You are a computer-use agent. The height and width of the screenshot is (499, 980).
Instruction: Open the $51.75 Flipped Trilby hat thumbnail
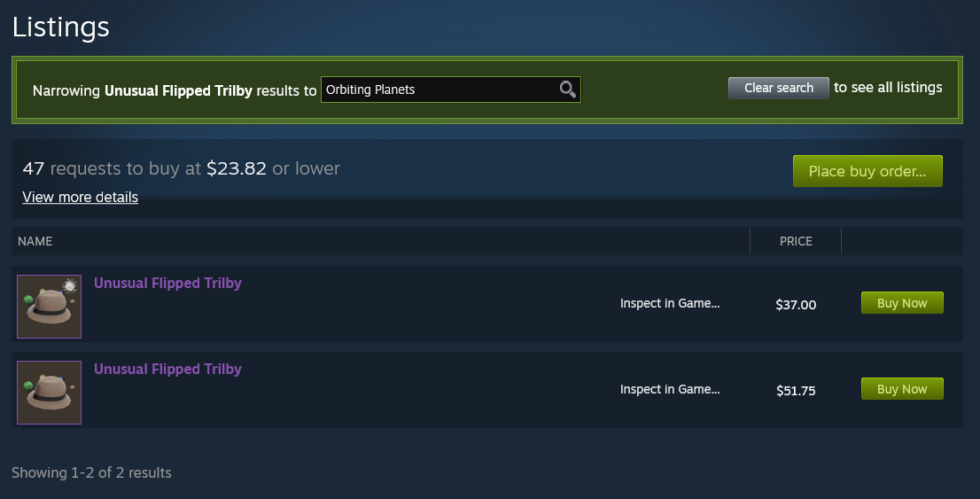click(x=49, y=392)
